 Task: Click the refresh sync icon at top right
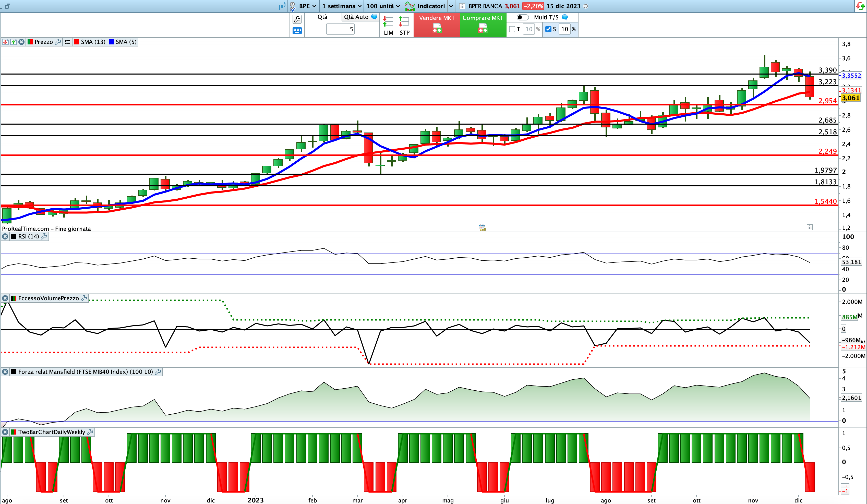(860, 6)
